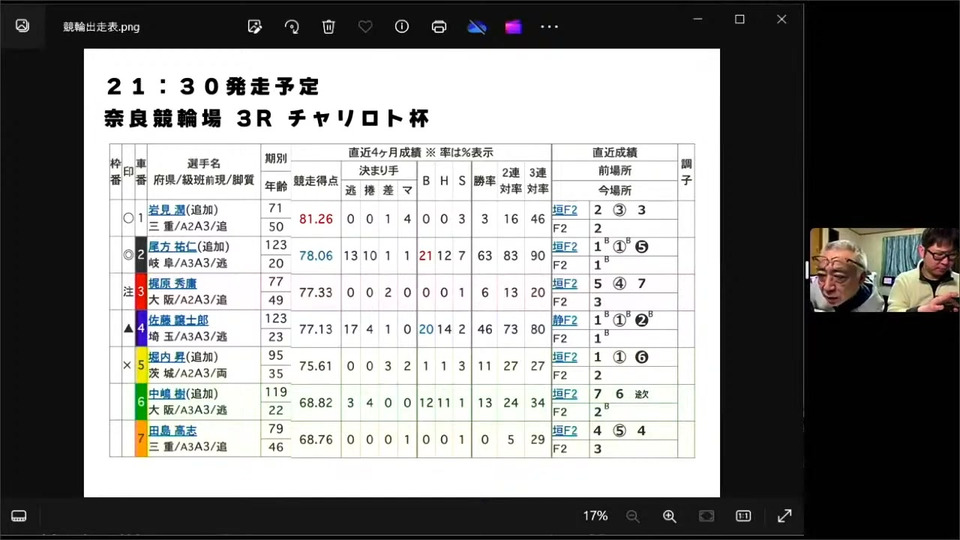The width and height of the screenshot is (960, 540).
Task: Click the player name 田島 高志
Action: pos(173,430)
